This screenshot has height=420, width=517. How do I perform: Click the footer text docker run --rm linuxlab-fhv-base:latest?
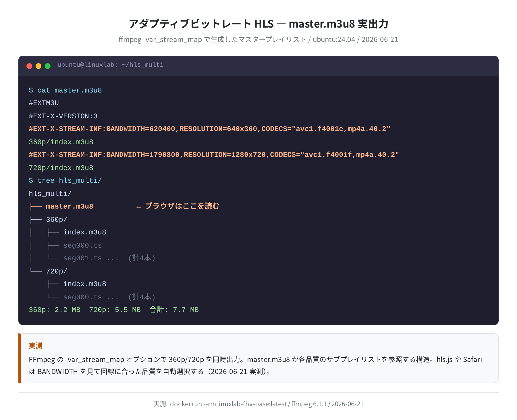[228, 404]
